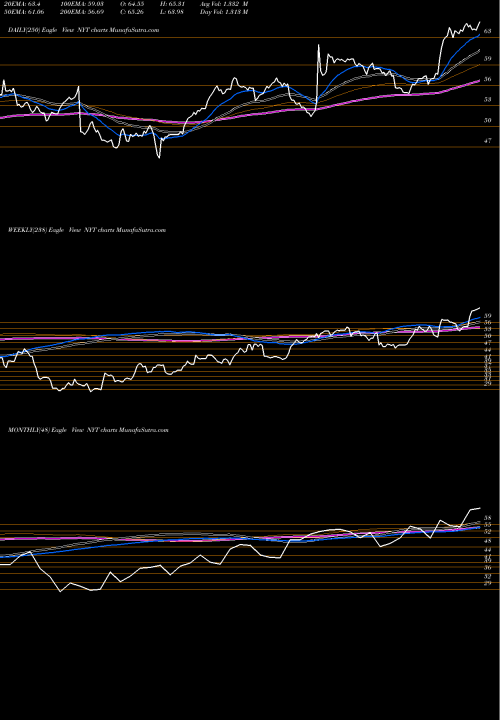This screenshot has width=500, height=720.
Task: Click the DAILY(250) Eagle View chart title
Action: click(x=84, y=30)
